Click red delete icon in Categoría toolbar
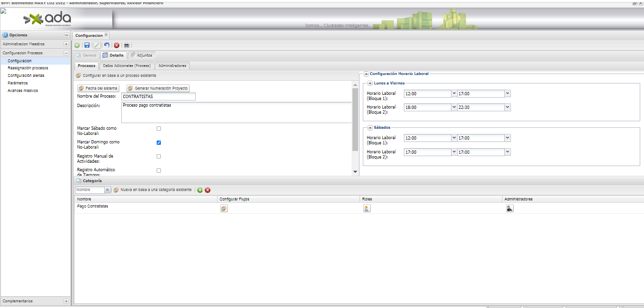The image size is (644, 308). [x=208, y=190]
